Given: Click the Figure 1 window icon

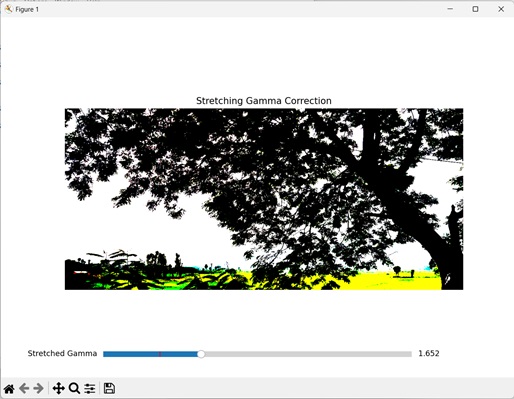Looking at the screenshot, I should coord(8,9).
